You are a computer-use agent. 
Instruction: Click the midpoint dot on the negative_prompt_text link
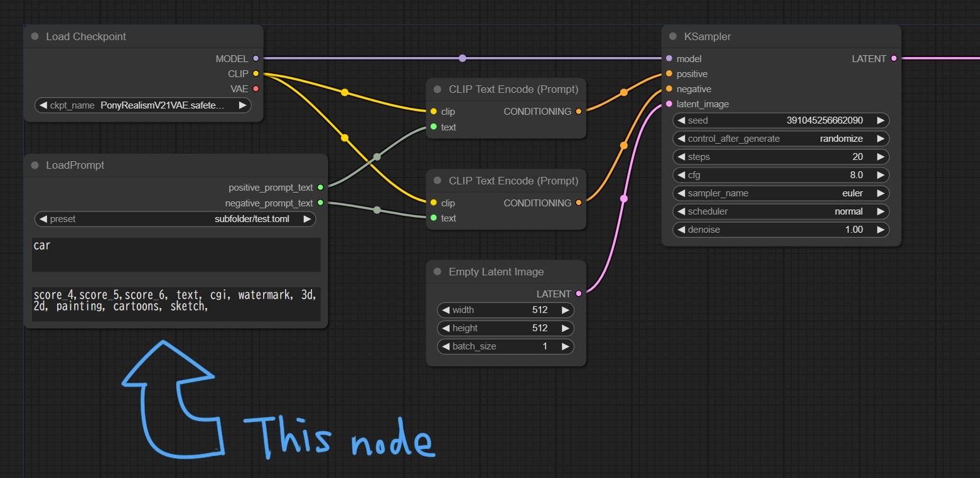[377, 210]
